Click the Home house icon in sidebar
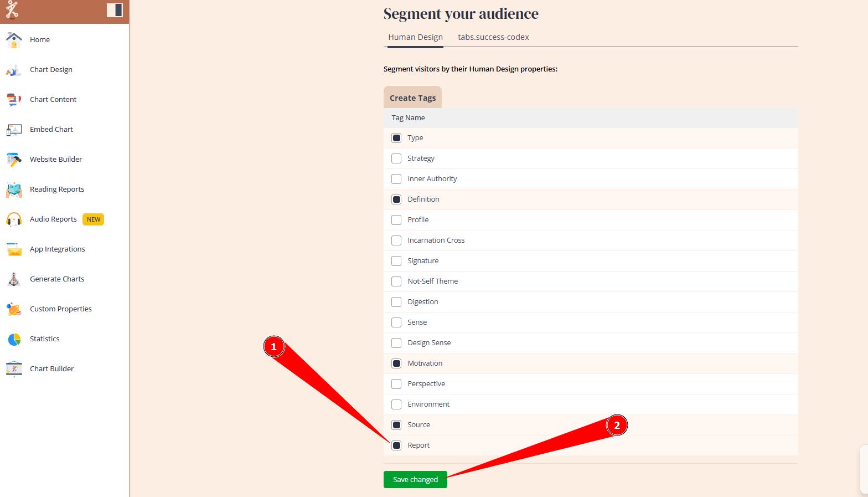 coord(14,40)
